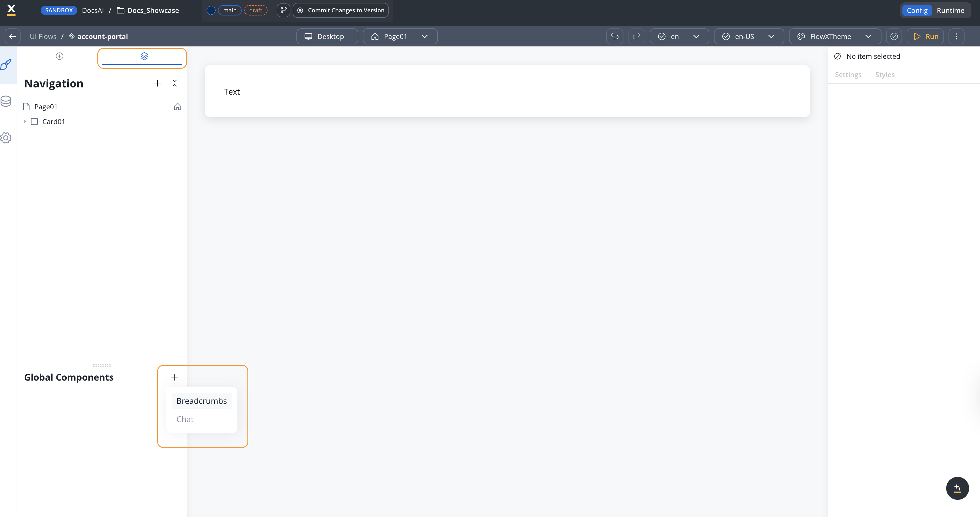
Task: Click the AI sparkle assistant button
Action: (957, 488)
